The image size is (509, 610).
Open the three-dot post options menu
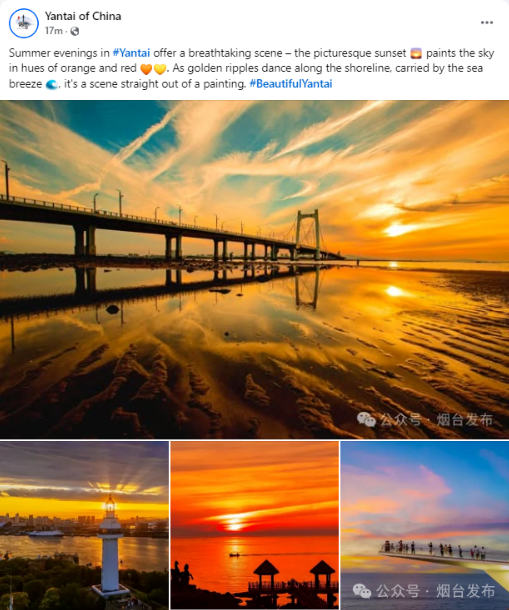[x=486, y=23]
